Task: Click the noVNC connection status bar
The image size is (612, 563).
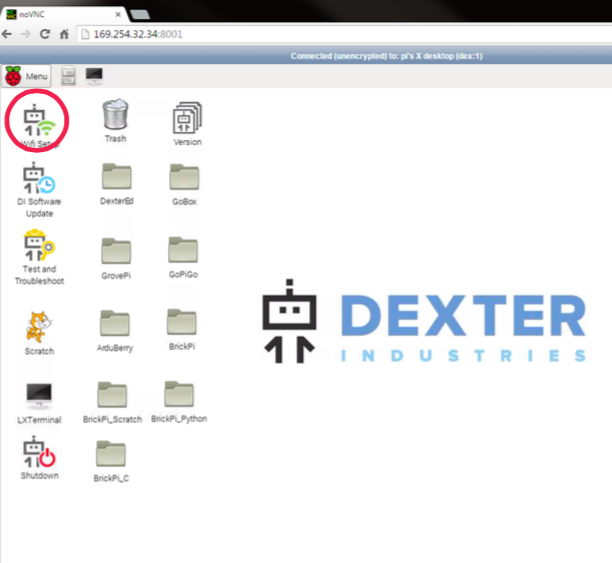Action: point(306,56)
